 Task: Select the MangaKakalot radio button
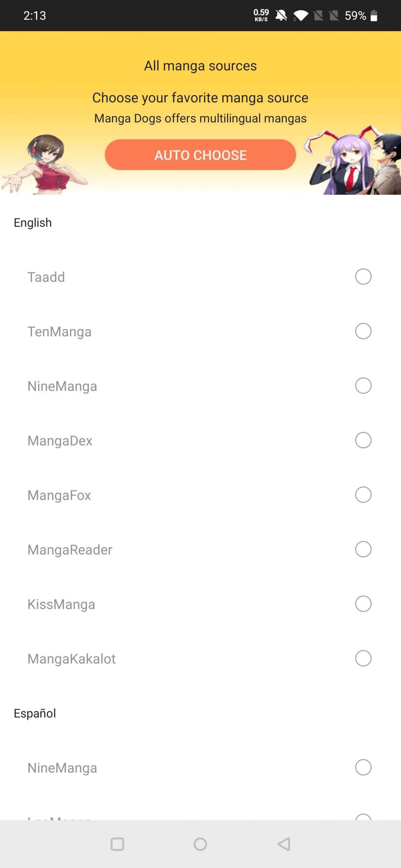(x=363, y=658)
